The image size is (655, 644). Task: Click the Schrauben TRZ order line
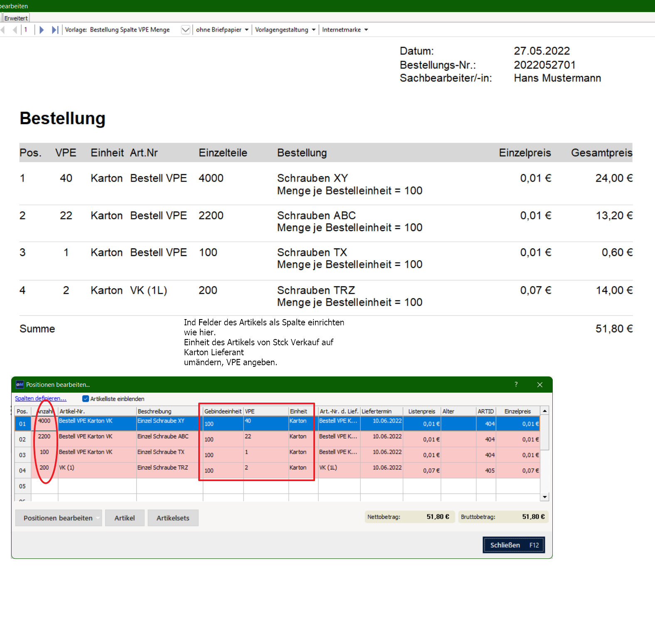pos(326,296)
